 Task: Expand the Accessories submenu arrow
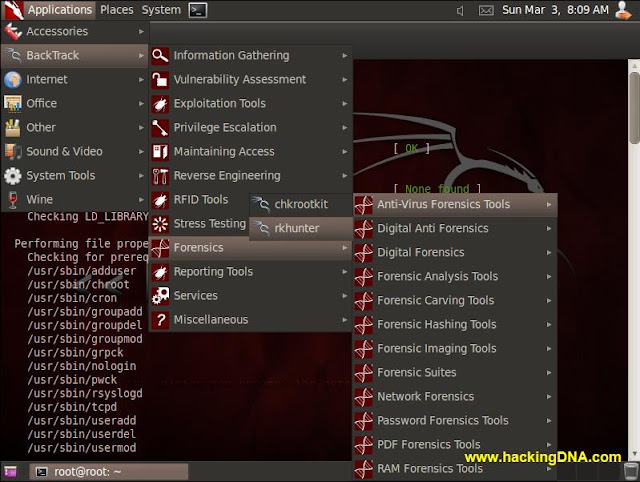tap(141, 31)
